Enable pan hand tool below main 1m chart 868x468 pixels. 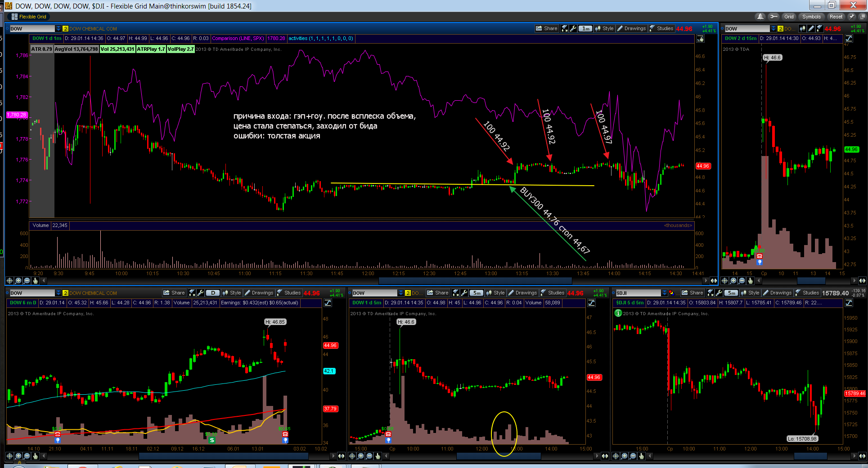coord(35,281)
